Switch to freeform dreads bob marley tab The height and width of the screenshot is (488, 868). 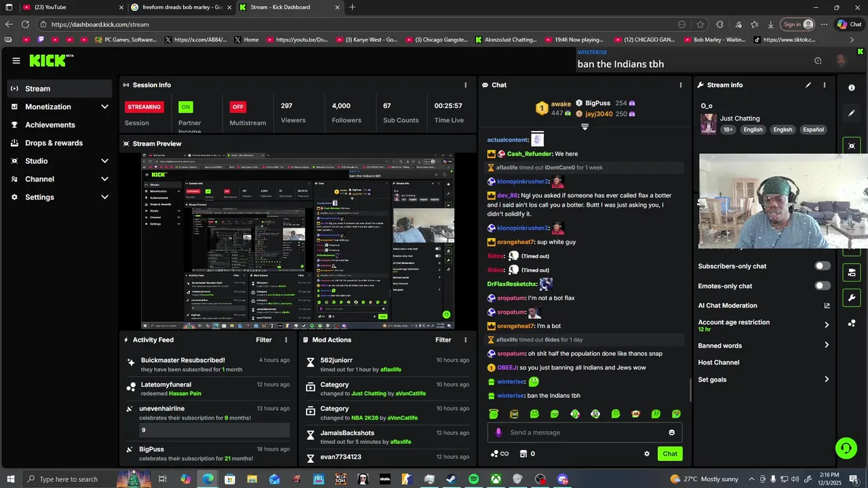[182, 7]
